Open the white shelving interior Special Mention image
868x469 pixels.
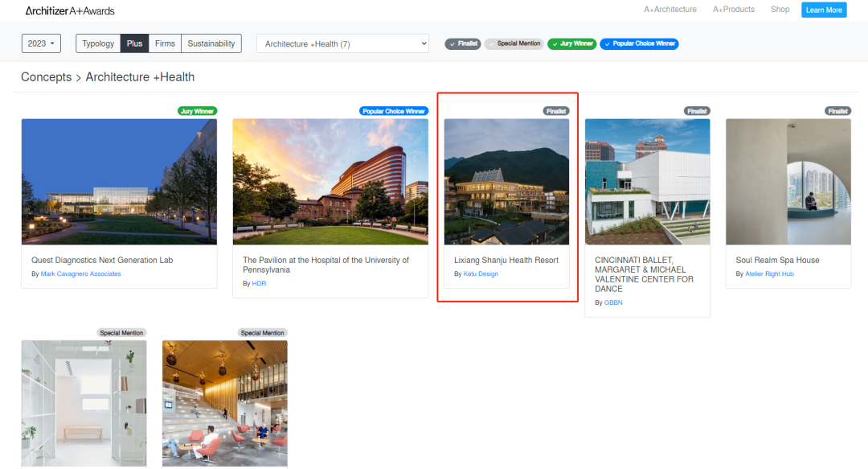click(x=84, y=404)
